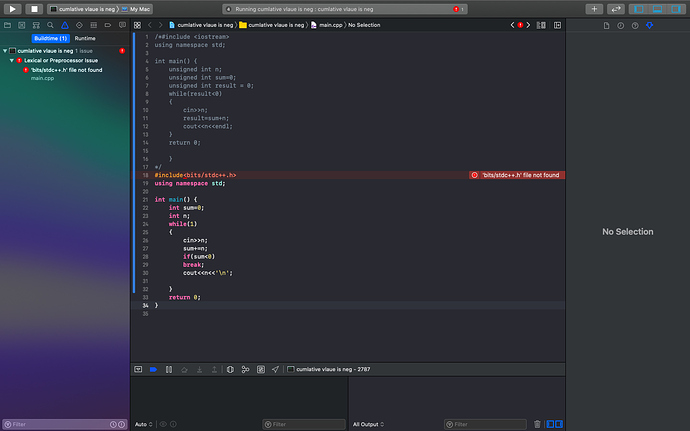The image size is (690, 431).
Task: Switch to the Buildtime issues tab
Action: 51,38
